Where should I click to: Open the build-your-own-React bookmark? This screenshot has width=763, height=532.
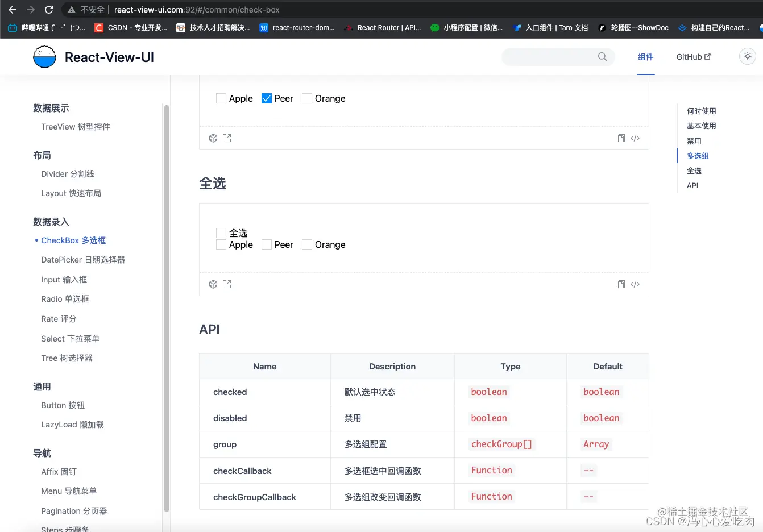(714, 27)
